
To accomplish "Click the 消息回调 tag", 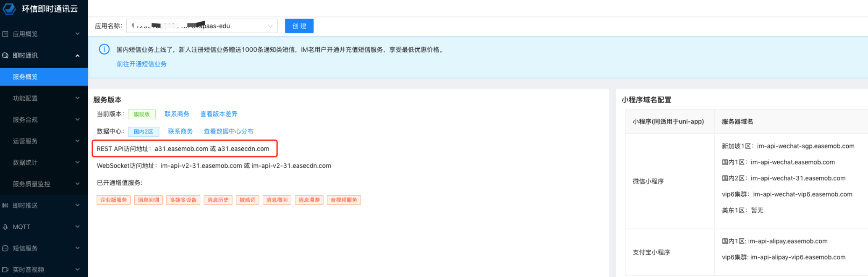I will [149, 200].
